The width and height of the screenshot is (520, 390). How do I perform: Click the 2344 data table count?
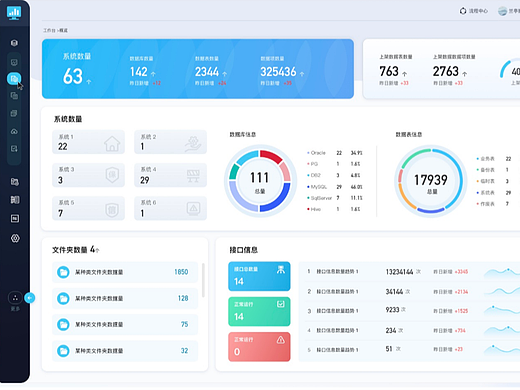point(207,72)
